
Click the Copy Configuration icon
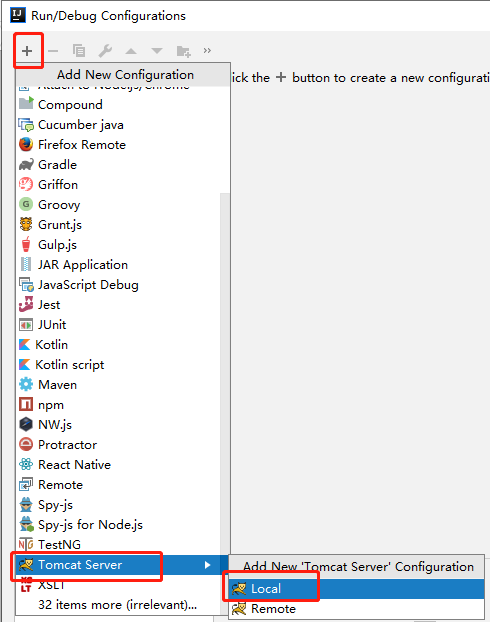79,50
